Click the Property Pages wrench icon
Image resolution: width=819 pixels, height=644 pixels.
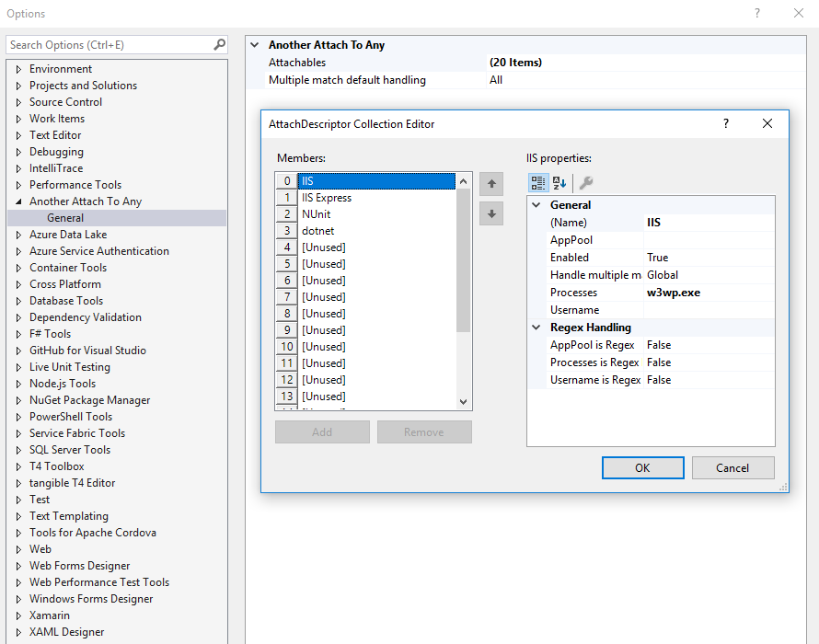(x=586, y=182)
